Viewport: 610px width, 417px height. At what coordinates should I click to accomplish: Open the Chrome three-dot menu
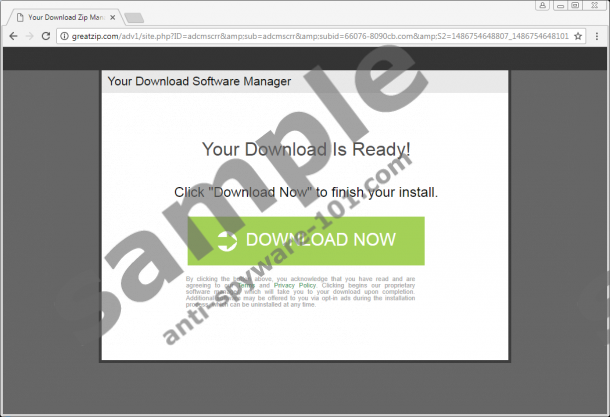click(597, 36)
